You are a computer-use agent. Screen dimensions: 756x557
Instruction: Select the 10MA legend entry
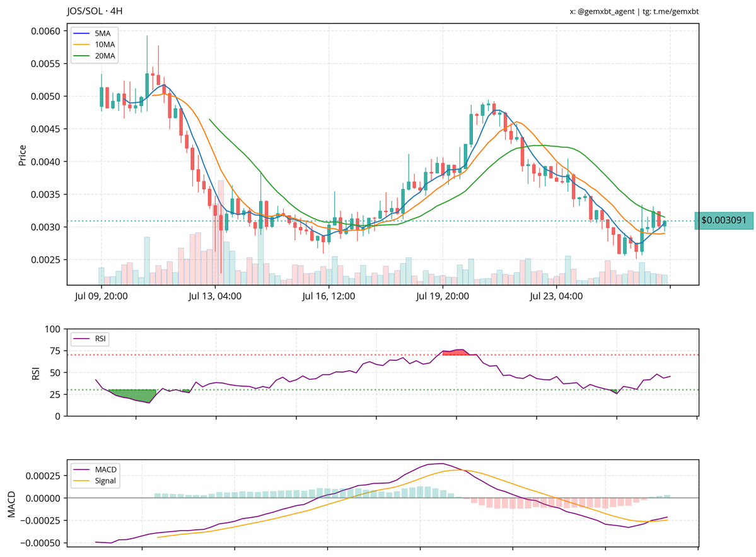point(94,44)
